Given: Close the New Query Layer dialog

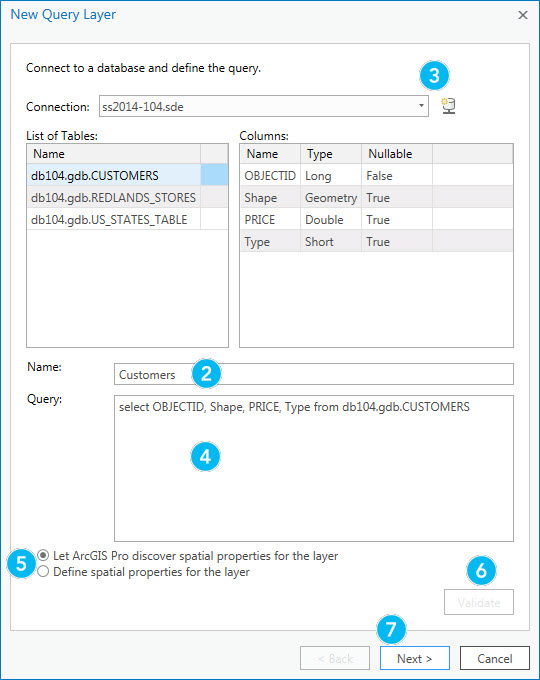Looking at the screenshot, I should coord(523,15).
